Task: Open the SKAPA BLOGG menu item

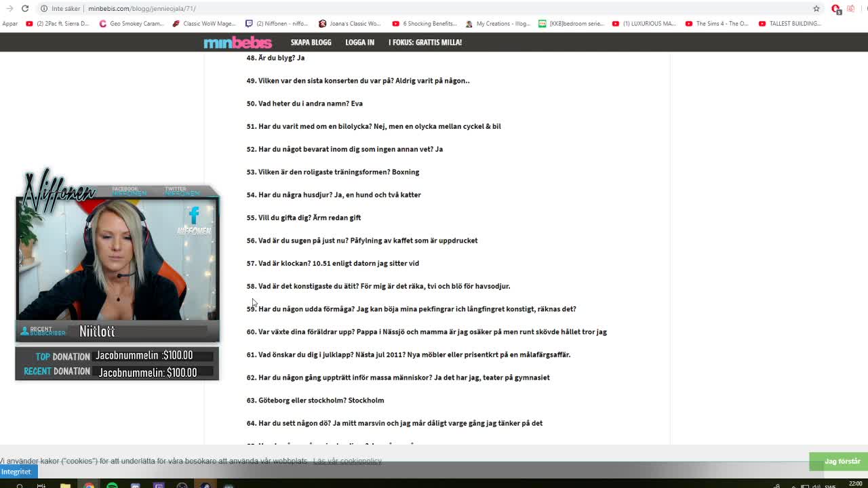Action: coord(311,42)
